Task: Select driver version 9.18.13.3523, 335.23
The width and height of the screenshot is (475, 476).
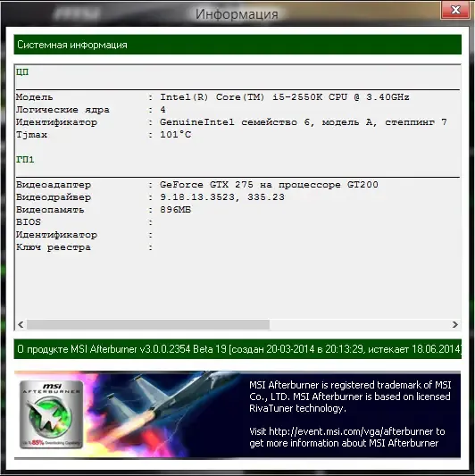Action: point(222,197)
